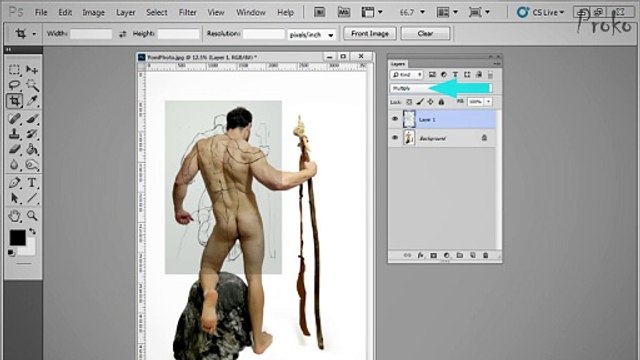Click the link layers icon

point(407,256)
